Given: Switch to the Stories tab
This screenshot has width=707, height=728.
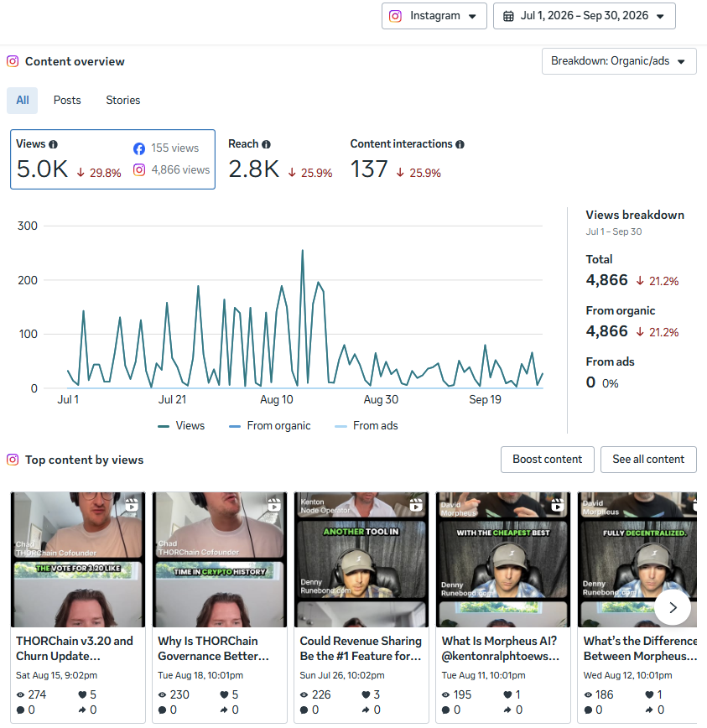Looking at the screenshot, I should [123, 101].
